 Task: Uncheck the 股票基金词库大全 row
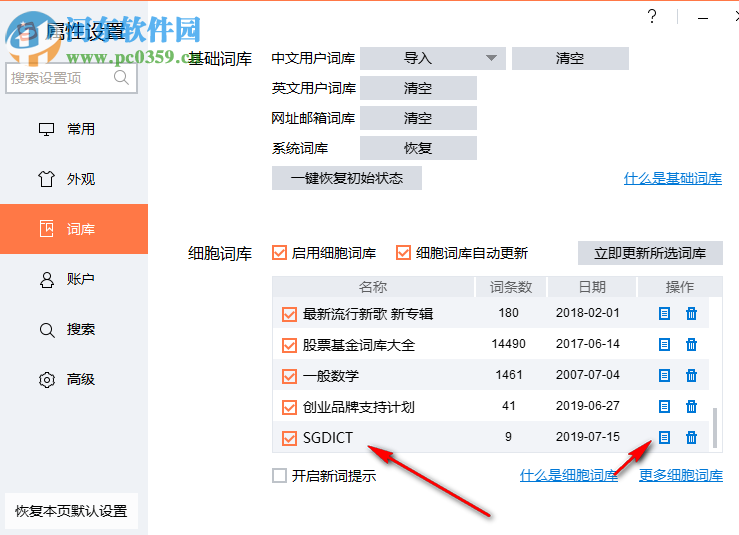(x=289, y=345)
